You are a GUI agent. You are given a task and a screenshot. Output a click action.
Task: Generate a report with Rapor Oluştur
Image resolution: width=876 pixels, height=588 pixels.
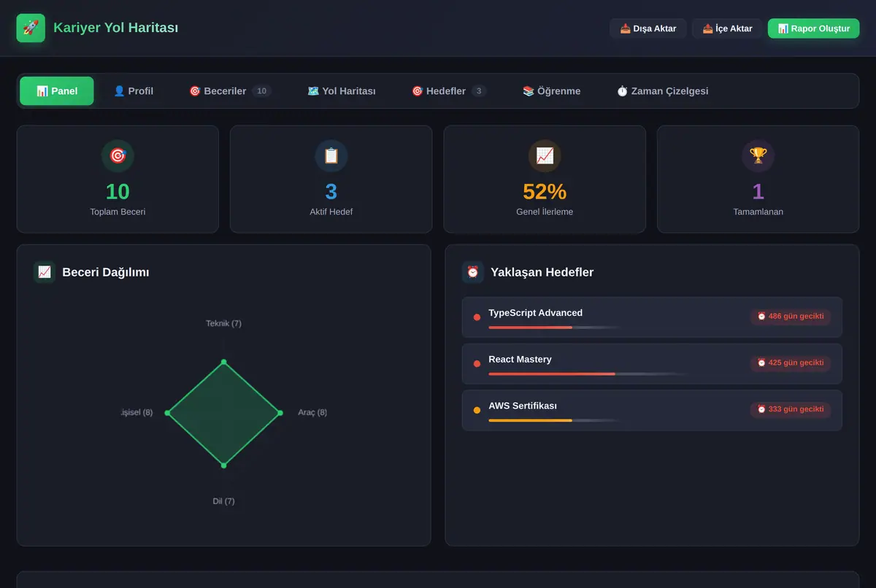[814, 28]
